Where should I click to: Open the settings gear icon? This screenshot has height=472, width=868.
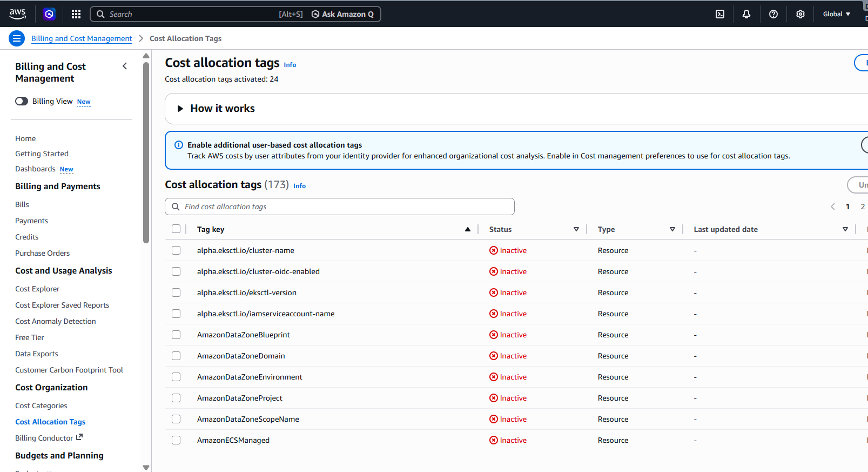click(800, 14)
